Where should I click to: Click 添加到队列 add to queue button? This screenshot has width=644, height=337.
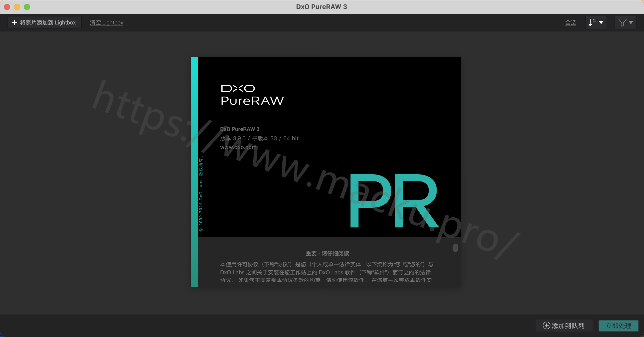564,326
